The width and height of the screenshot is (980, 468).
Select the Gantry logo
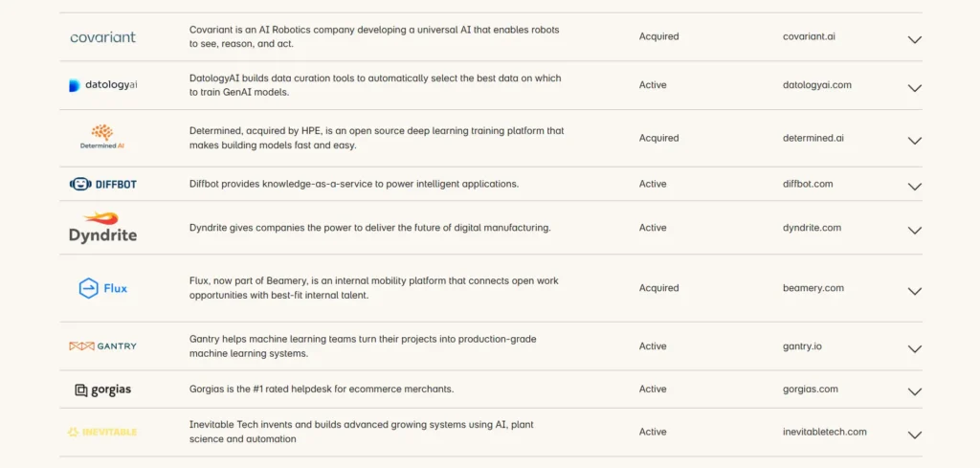102,346
